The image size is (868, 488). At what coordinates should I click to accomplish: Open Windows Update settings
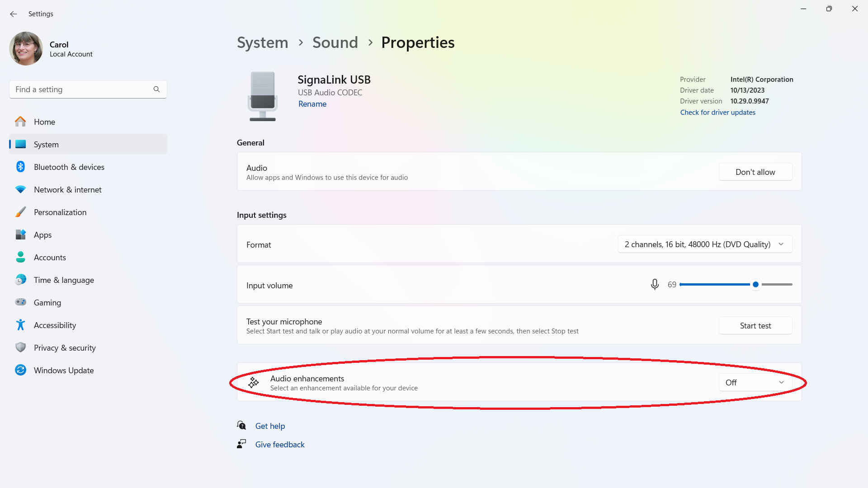point(64,370)
